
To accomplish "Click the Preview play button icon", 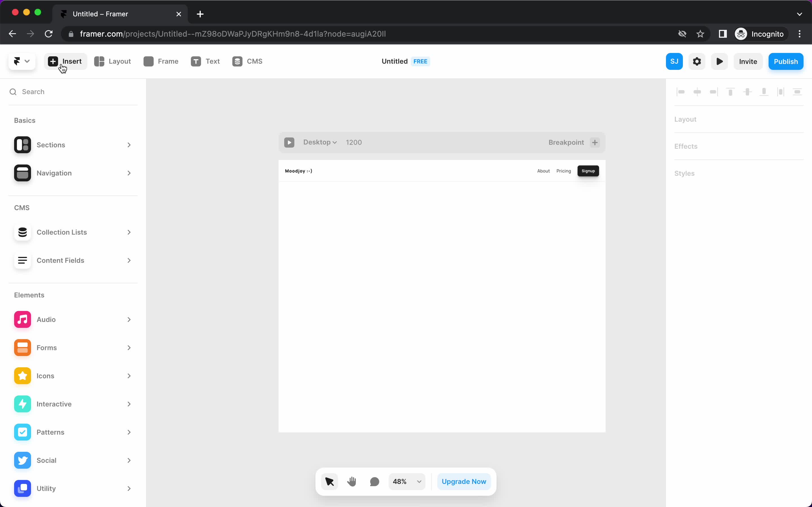I will coord(720,61).
